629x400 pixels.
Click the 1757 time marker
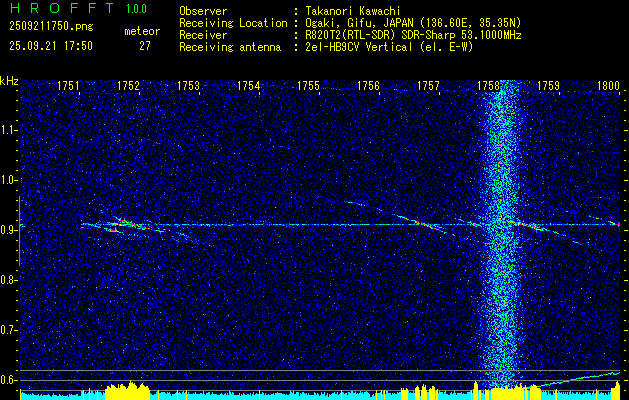pos(429,85)
